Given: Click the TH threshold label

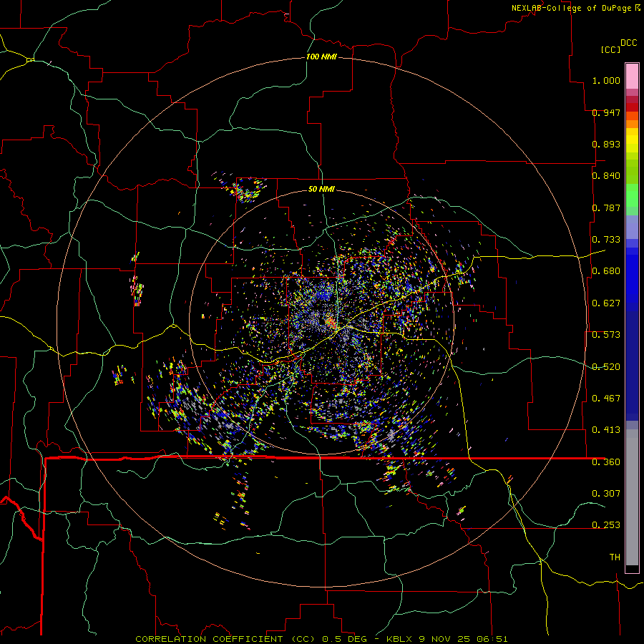Looking at the screenshot, I should 615,557.
